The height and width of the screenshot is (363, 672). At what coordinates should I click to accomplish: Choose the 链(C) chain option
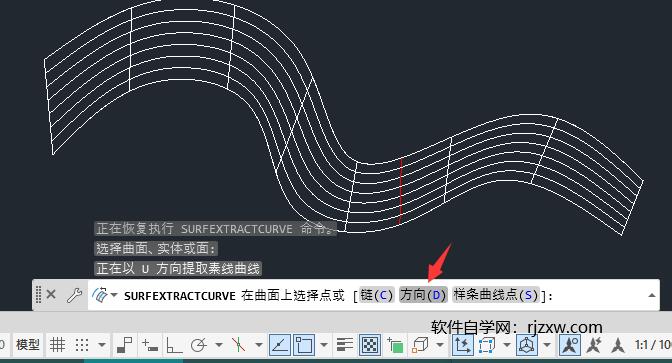[376, 295]
